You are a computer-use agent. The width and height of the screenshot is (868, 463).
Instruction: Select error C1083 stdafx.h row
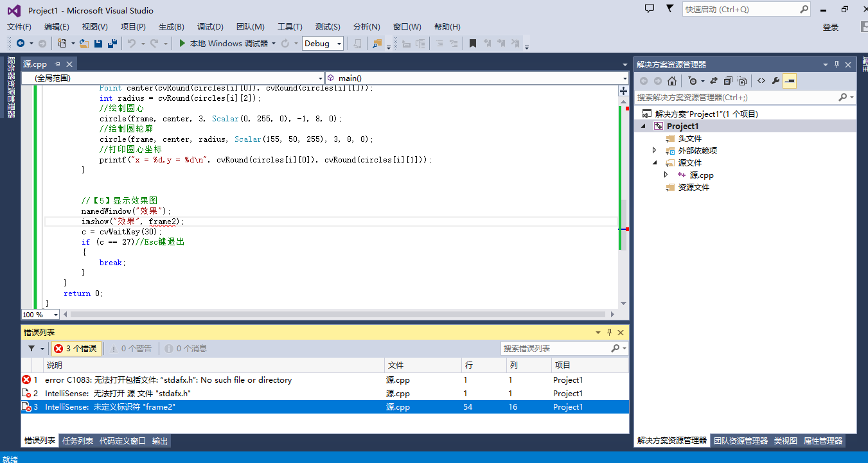click(325, 380)
